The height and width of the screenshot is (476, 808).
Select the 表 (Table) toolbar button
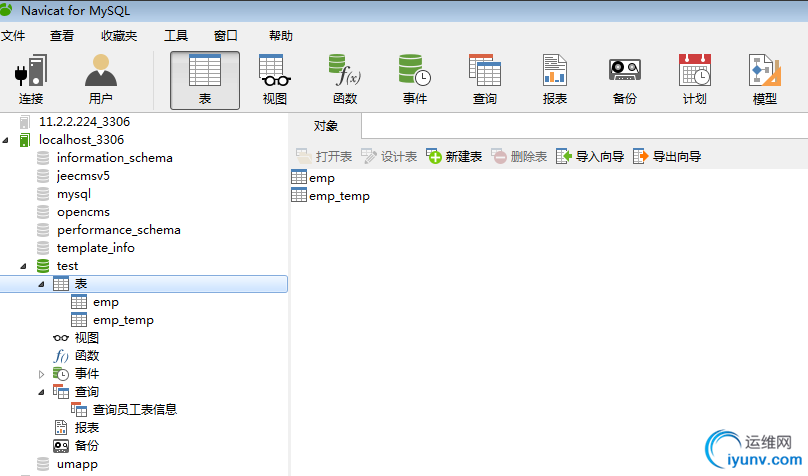[x=205, y=80]
